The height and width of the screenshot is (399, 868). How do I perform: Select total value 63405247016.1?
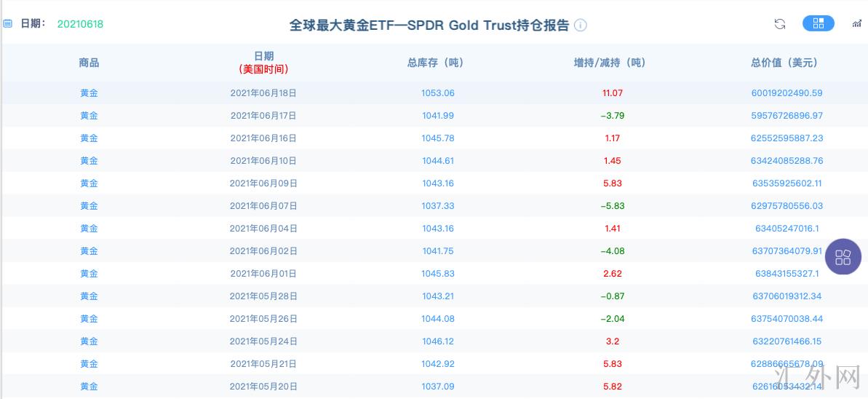(787, 229)
